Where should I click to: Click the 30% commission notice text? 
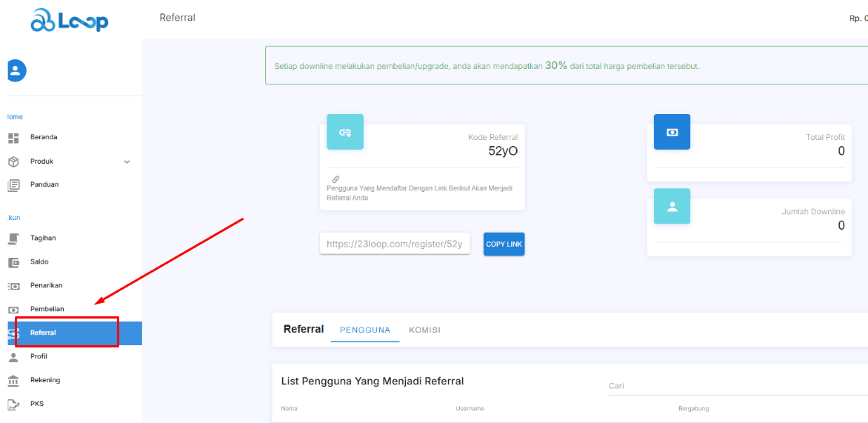point(487,66)
